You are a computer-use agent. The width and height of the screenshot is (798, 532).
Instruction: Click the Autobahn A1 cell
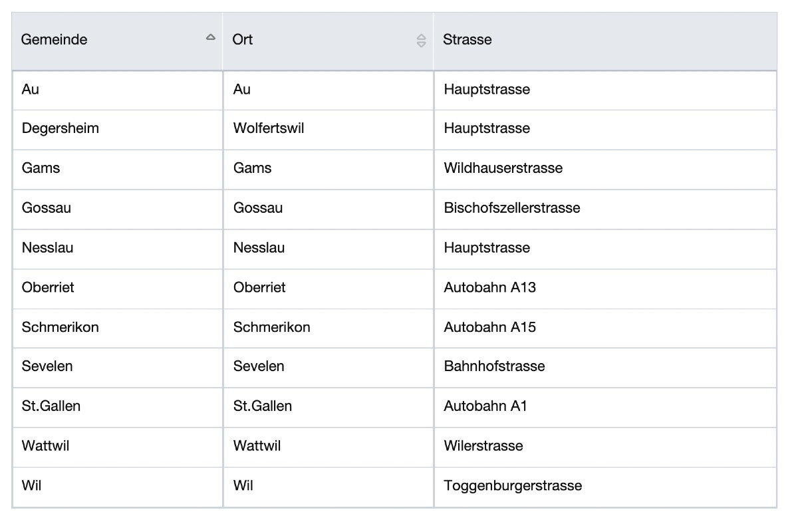[485, 406]
